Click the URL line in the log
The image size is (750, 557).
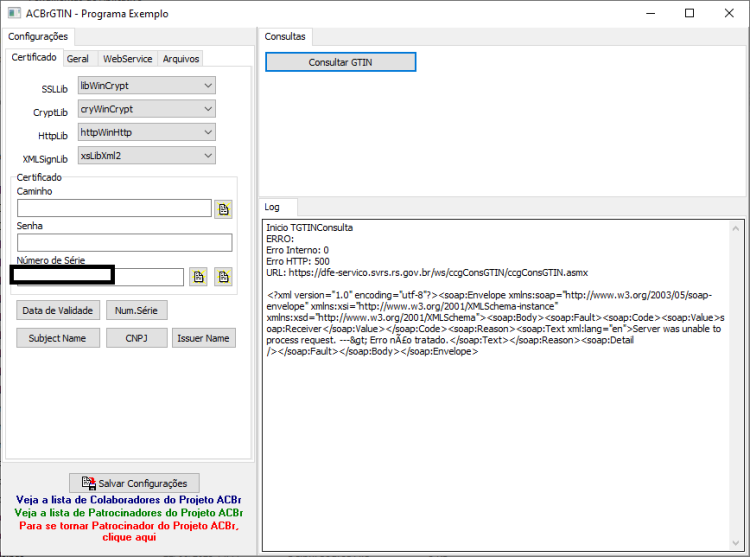tap(427, 273)
